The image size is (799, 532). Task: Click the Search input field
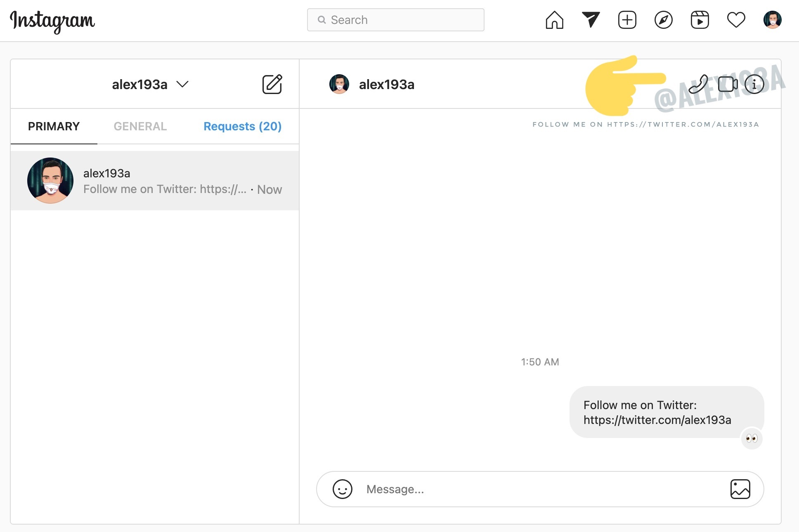395,20
